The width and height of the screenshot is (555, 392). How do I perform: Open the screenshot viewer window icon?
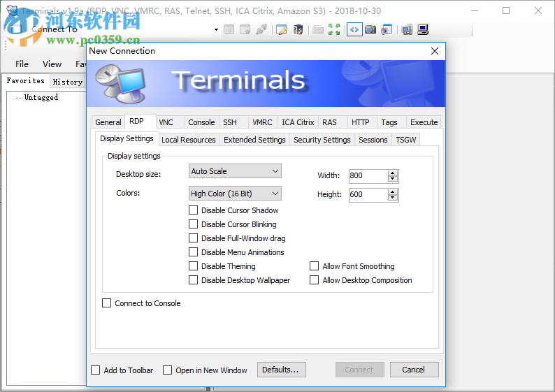(x=387, y=30)
